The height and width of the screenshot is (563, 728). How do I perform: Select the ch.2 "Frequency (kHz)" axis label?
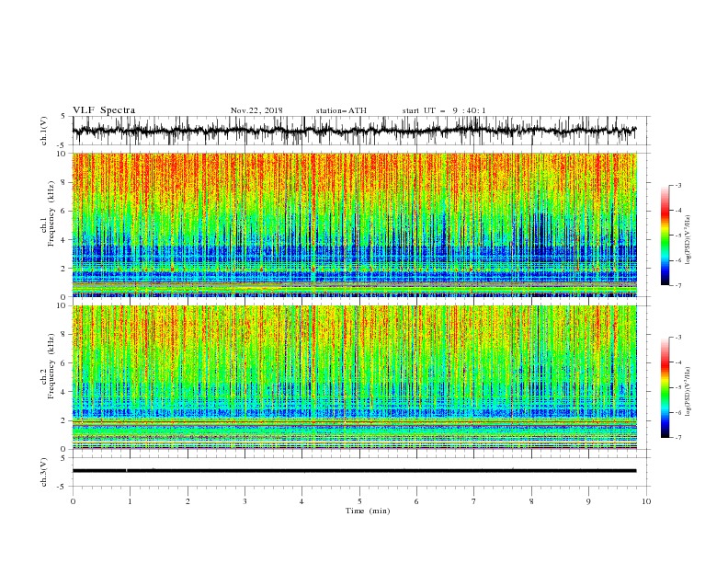[51, 366]
